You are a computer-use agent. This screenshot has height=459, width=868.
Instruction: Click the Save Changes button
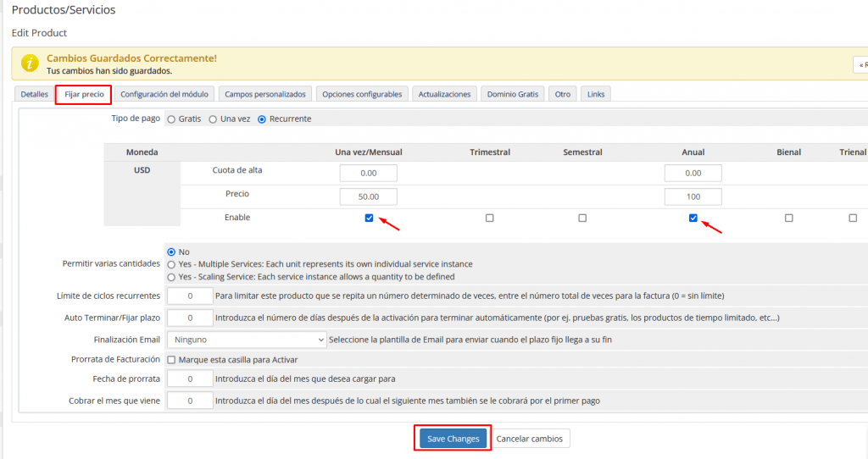coord(453,439)
